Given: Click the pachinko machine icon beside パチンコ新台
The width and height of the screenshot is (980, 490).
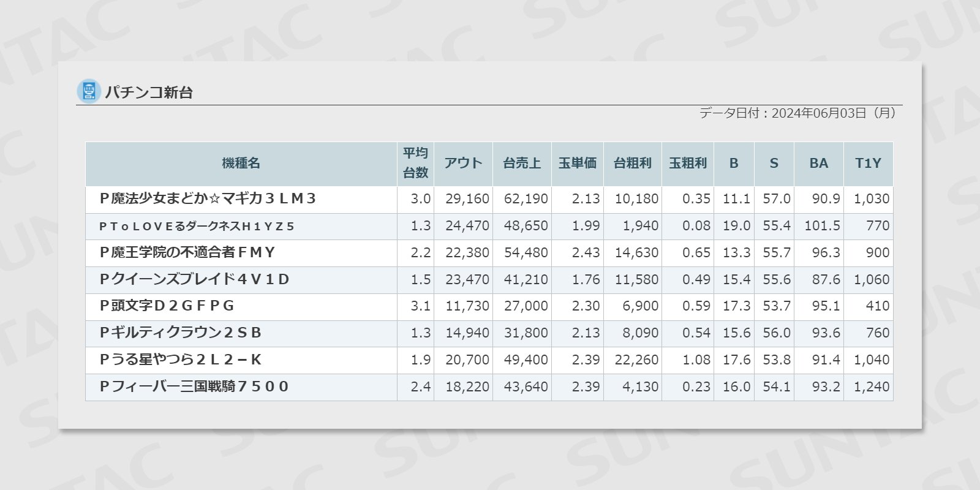Looking at the screenshot, I should (89, 91).
